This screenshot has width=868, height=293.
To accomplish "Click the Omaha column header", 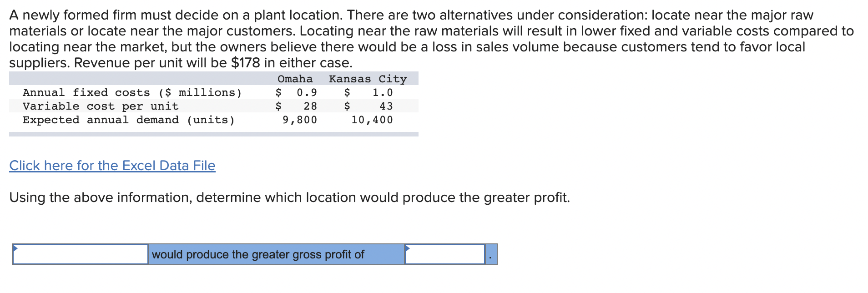I will click(x=295, y=79).
